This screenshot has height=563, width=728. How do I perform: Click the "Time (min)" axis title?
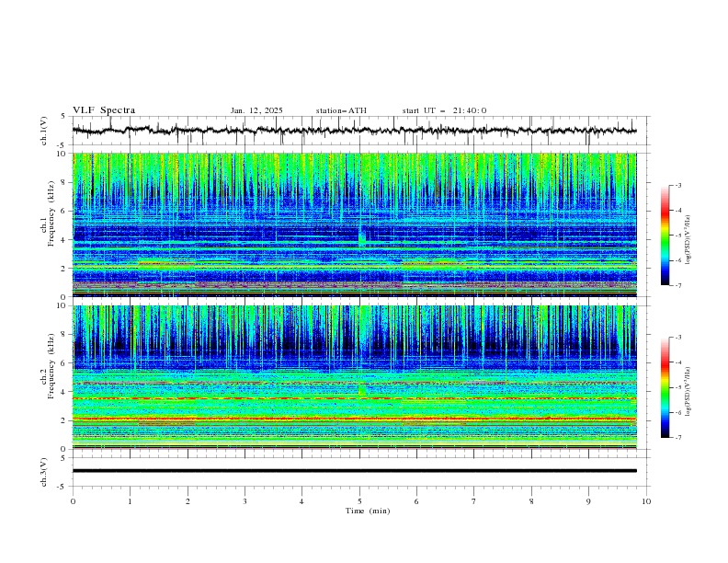click(368, 511)
